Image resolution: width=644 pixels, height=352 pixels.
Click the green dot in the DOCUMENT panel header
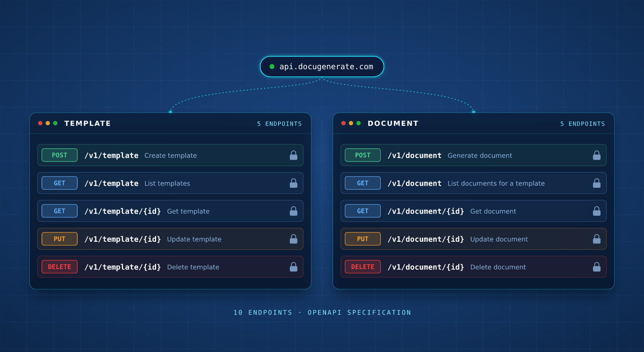[359, 123]
